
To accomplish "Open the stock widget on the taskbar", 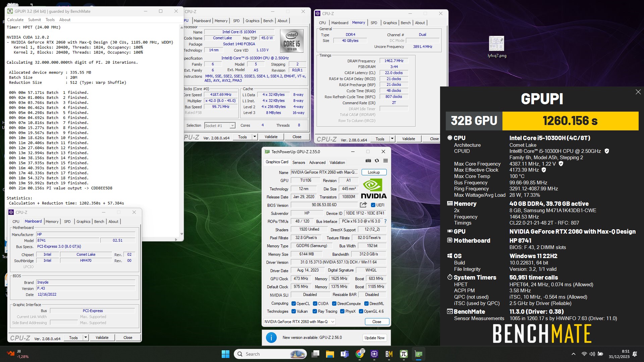I will click(x=17, y=354).
